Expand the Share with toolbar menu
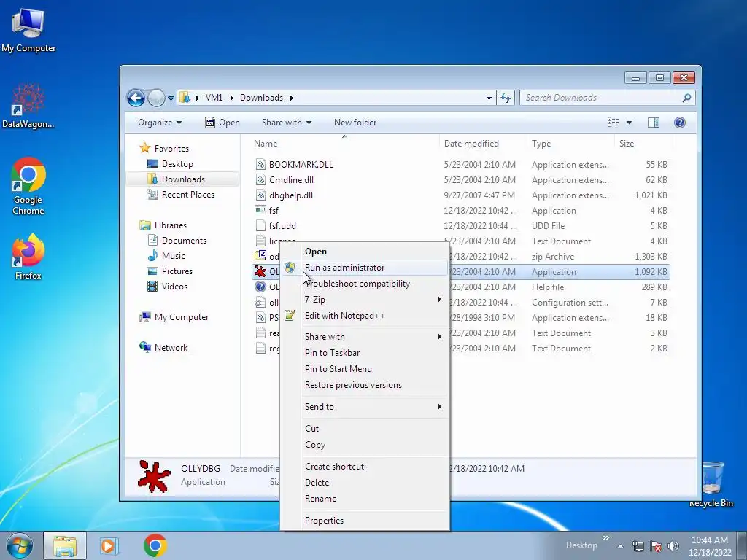 coord(286,122)
